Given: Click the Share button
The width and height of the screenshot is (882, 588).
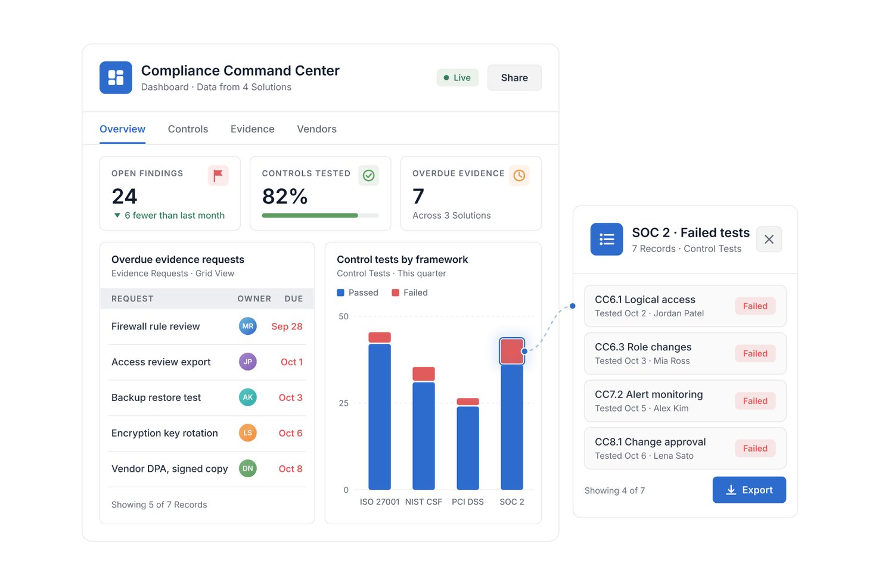Looking at the screenshot, I should click(514, 77).
